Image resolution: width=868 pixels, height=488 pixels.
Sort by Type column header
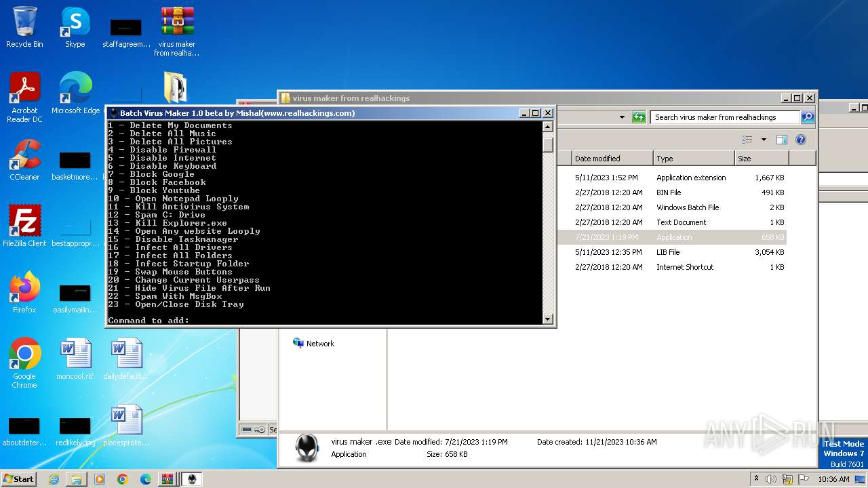(694, 159)
